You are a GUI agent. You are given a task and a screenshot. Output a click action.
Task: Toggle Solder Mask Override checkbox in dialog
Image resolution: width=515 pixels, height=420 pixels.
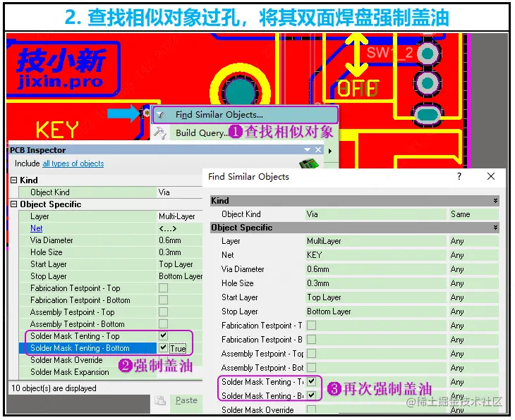click(311, 409)
